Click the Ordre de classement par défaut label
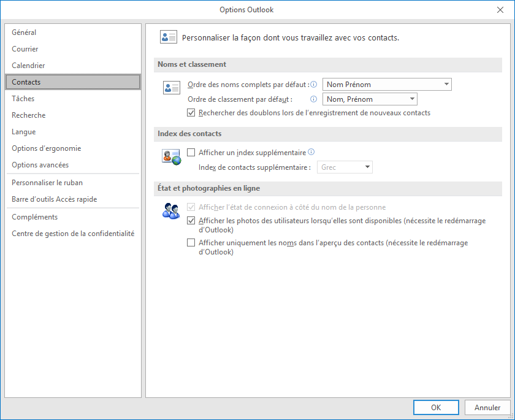 [x=240, y=99]
